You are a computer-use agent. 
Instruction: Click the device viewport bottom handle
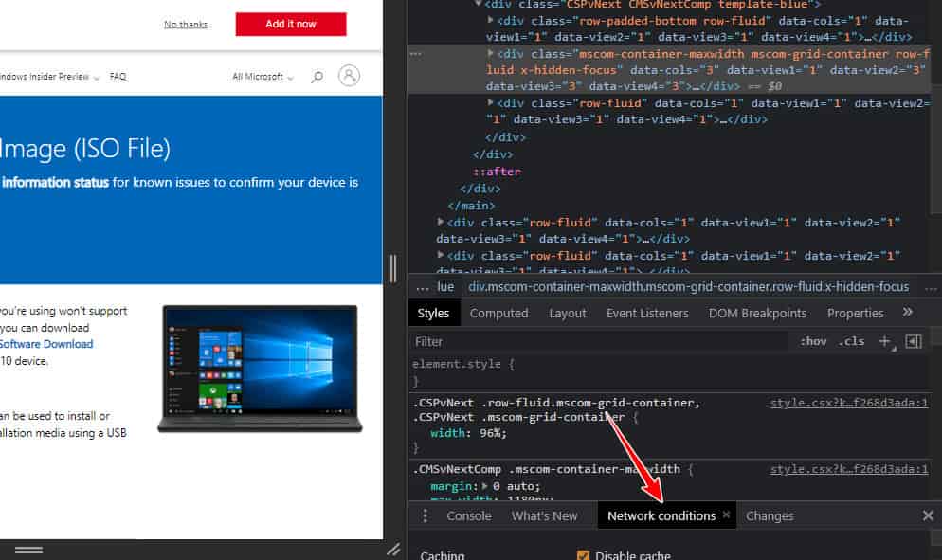tap(28, 550)
